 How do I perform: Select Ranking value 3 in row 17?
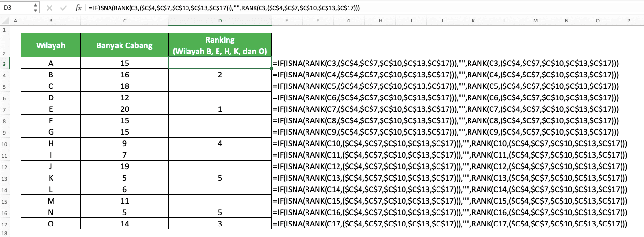click(x=220, y=224)
